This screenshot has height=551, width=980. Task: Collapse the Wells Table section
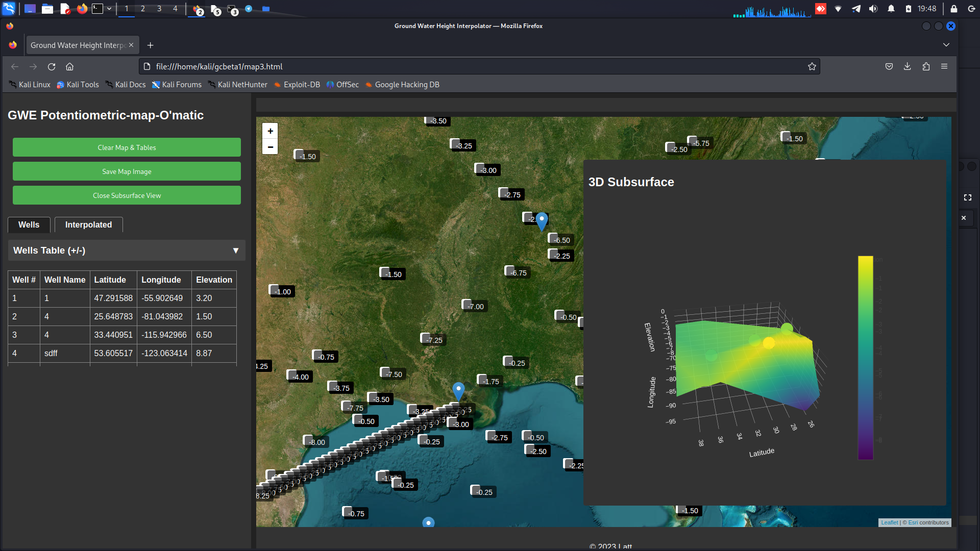click(235, 251)
